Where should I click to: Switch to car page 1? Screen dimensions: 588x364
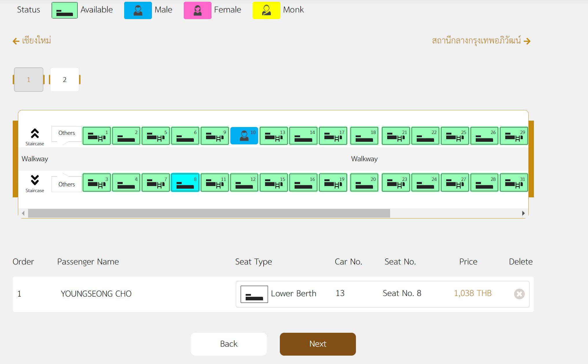tap(29, 79)
